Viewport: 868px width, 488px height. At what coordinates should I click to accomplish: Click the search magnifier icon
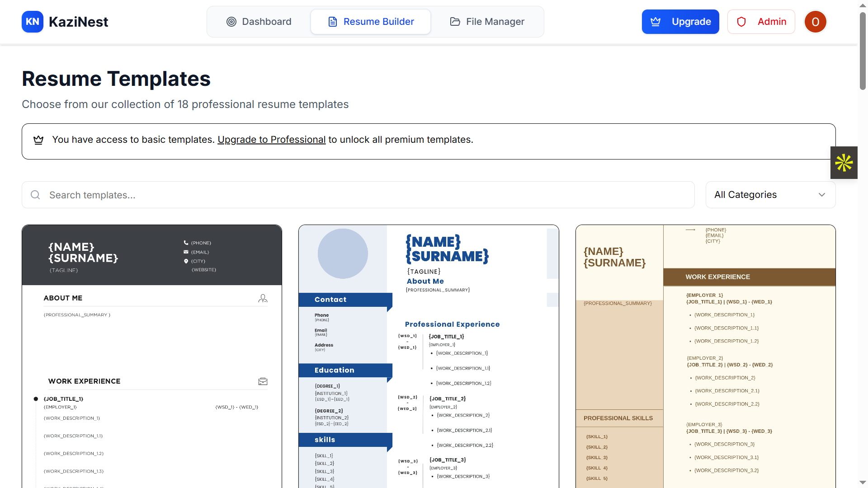point(35,195)
